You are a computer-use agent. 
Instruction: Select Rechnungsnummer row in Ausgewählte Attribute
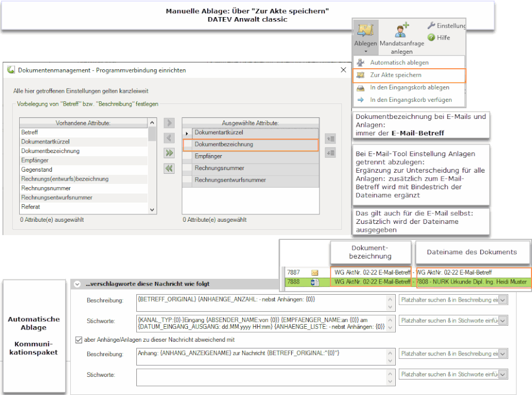pos(256,168)
